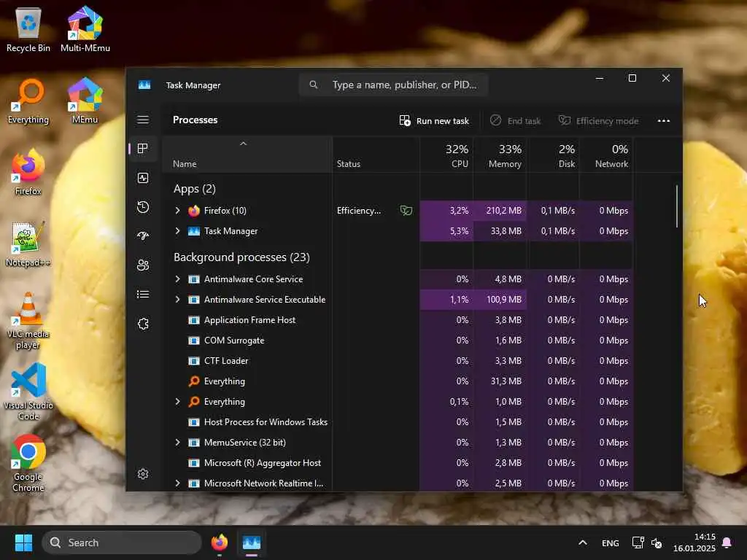Click the Windows taskbar Search box

click(x=122, y=542)
